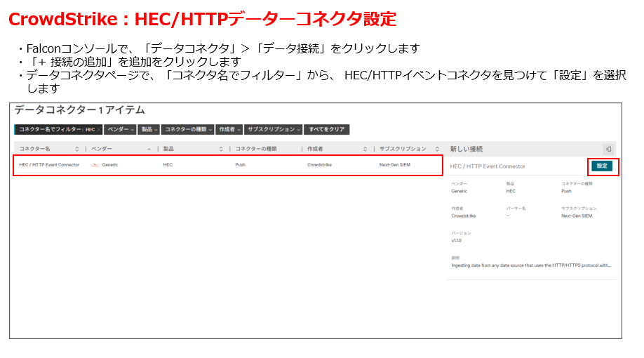Click HEC / HTTP Event Connector panel title
Viewport: 644px width, 358px height.
click(x=487, y=166)
